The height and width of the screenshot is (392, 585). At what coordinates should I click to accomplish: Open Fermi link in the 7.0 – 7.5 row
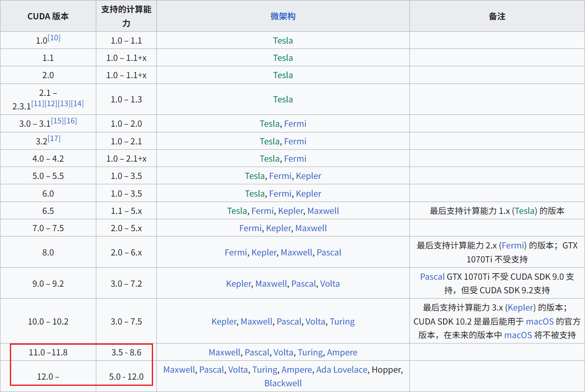(x=251, y=228)
